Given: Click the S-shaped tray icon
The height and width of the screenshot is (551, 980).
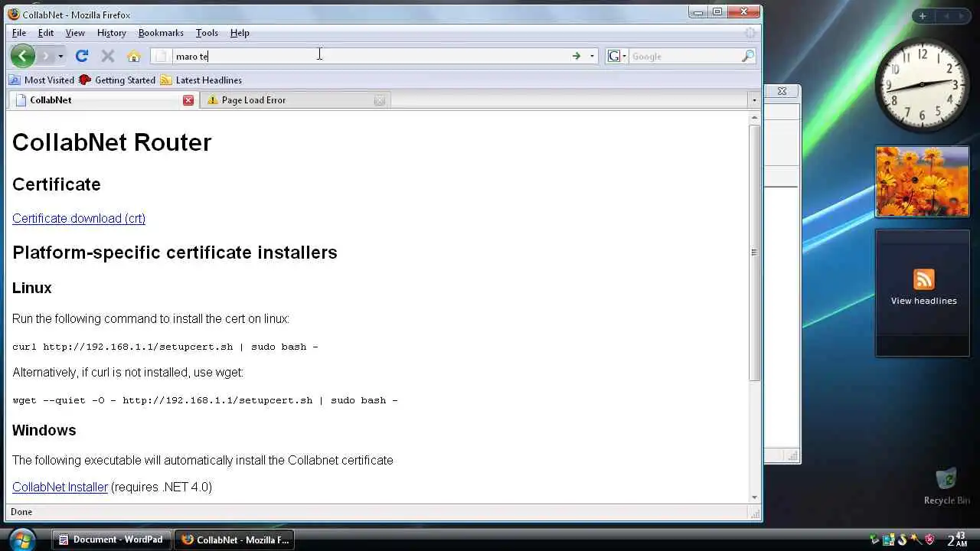Looking at the screenshot, I should [x=903, y=540].
